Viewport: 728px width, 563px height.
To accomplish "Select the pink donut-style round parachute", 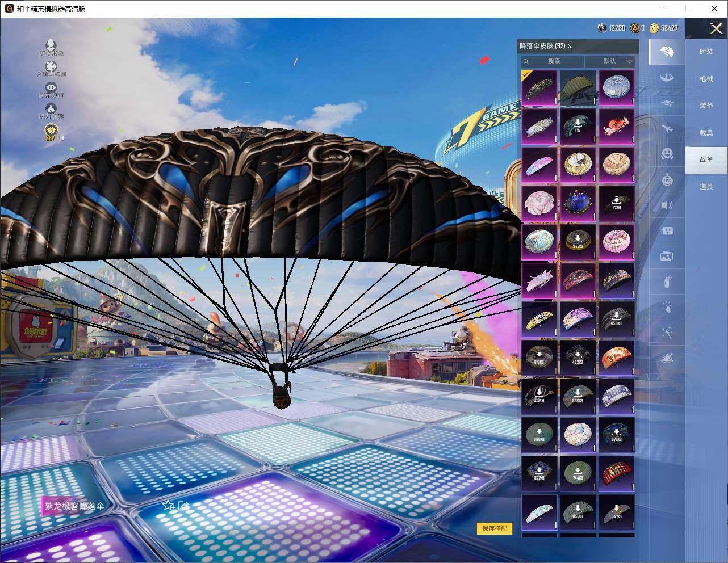I will pos(617,242).
